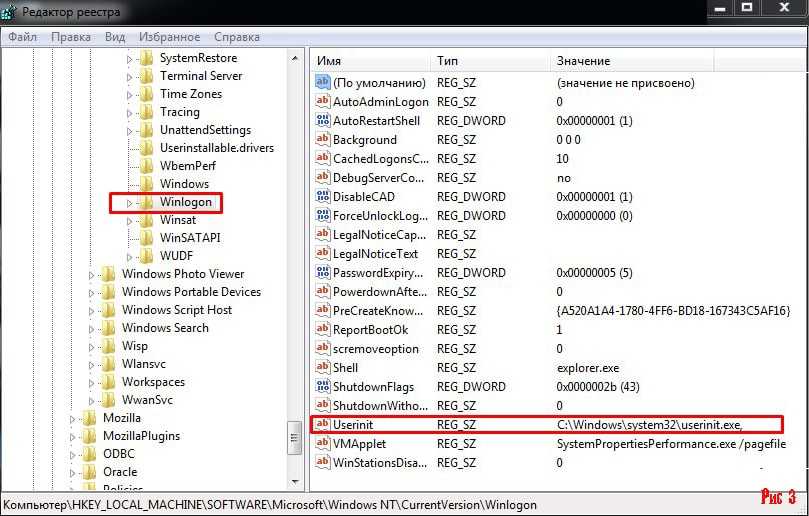
Task: Expand the ODBC registry key
Action: tap(73, 454)
